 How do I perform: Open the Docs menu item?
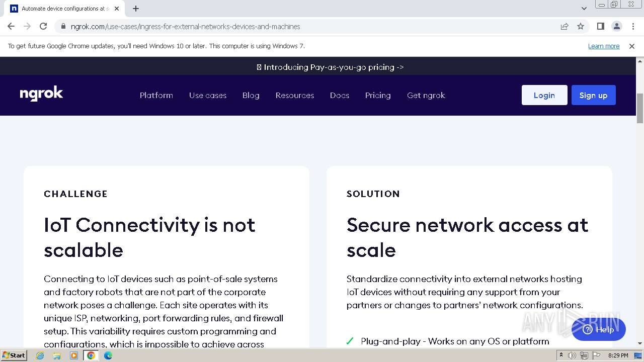tap(340, 96)
